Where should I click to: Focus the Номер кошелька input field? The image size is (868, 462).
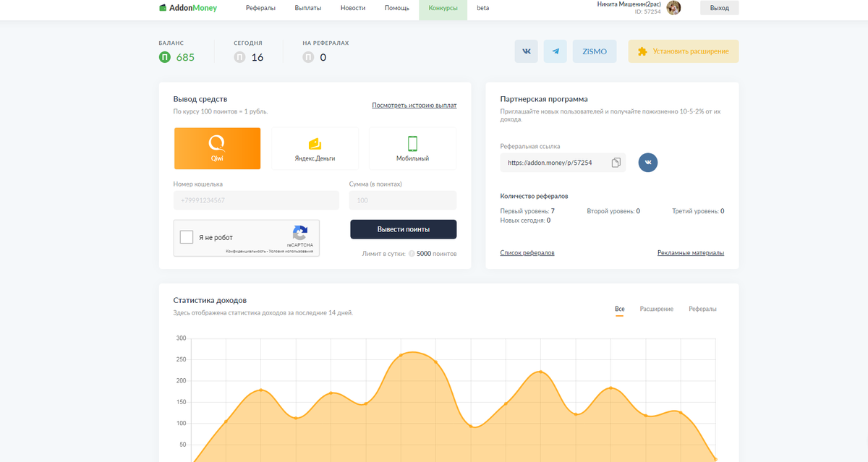click(x=256, y=200)
